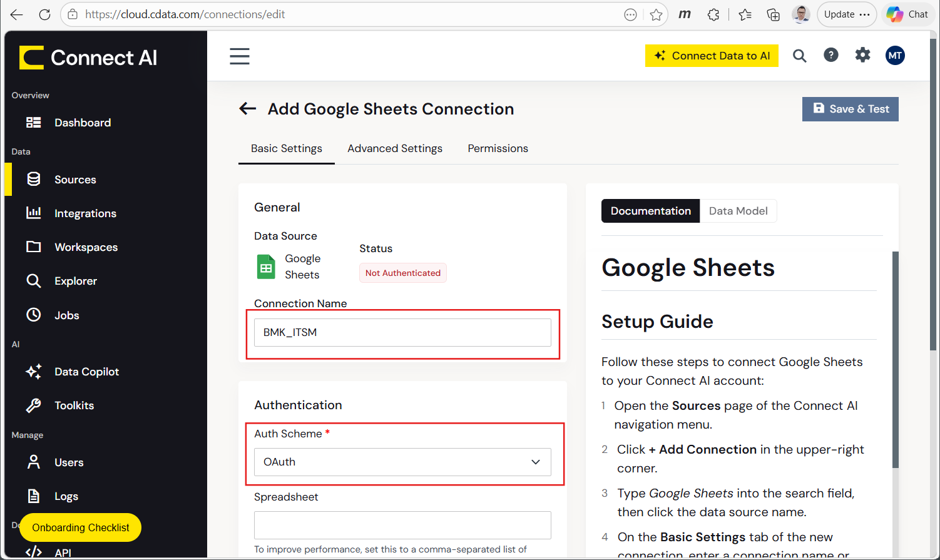This screenshot has width=940, height=560.
Task: Click the General section heading
Action: tap(277, 207)
